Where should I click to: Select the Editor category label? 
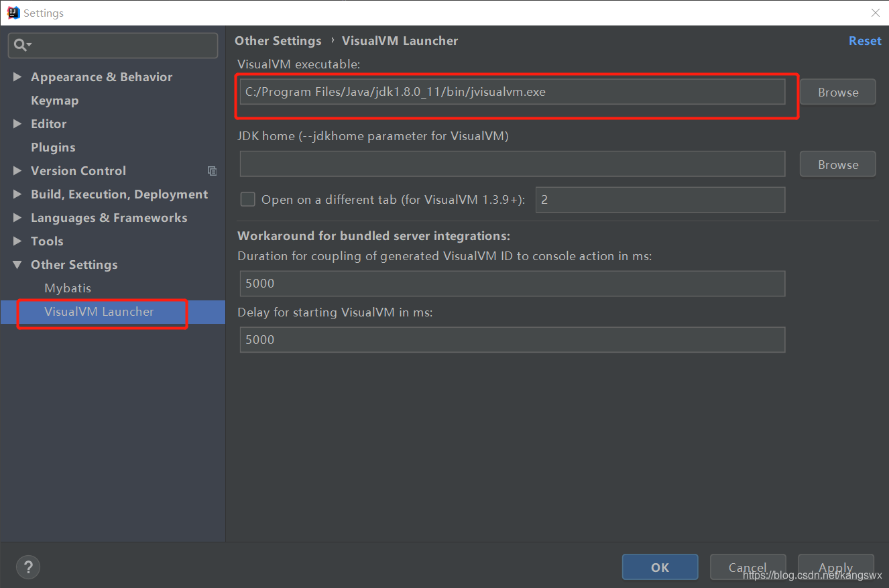point(48,124)
